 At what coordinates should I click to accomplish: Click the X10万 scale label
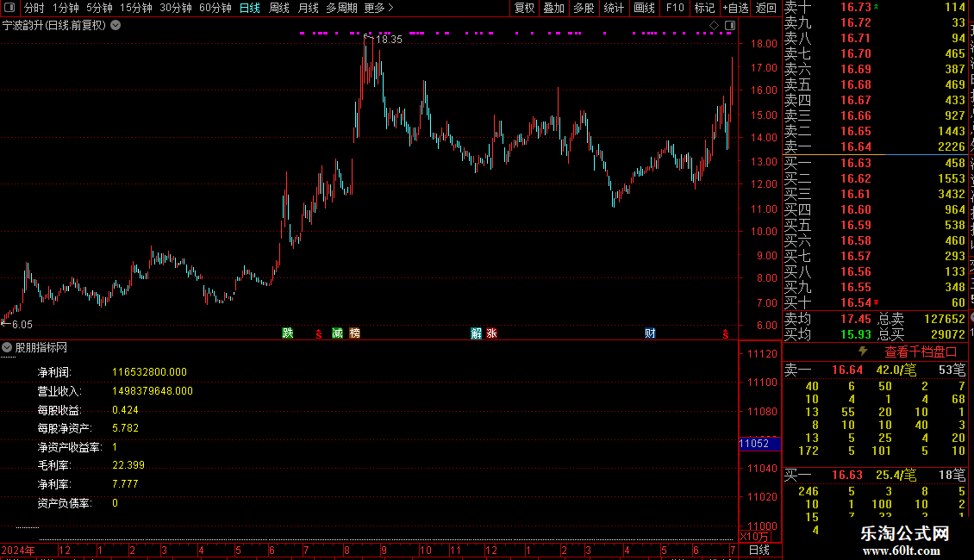point(754,537)
